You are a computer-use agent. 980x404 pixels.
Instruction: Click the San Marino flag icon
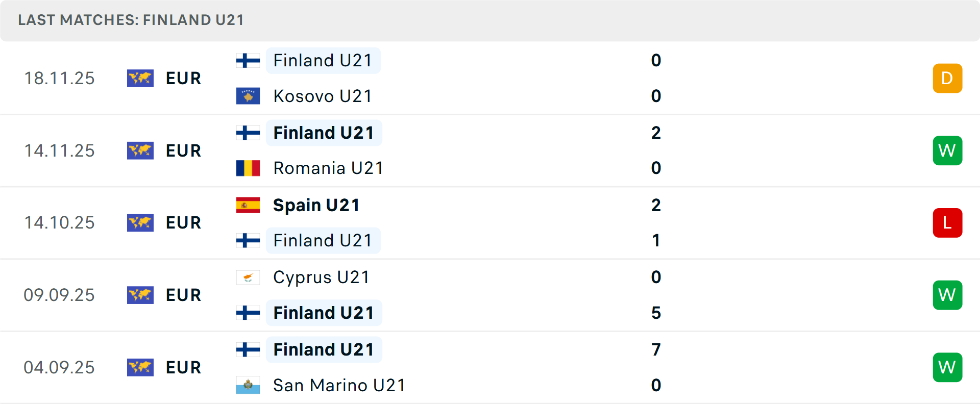(248, 385)
